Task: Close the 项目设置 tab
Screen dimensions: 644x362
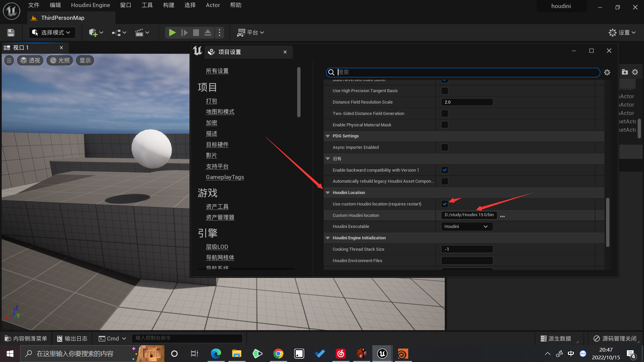Action: 285,52
